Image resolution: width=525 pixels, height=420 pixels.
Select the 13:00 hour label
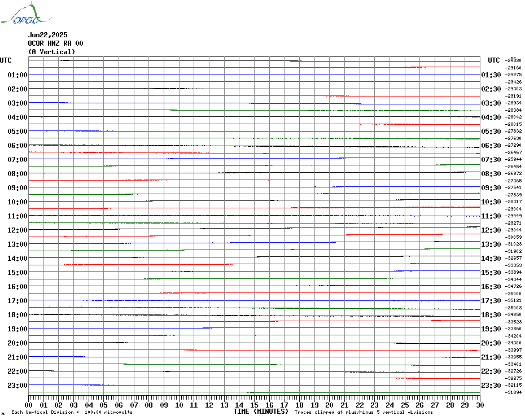[x=17, y=244]
